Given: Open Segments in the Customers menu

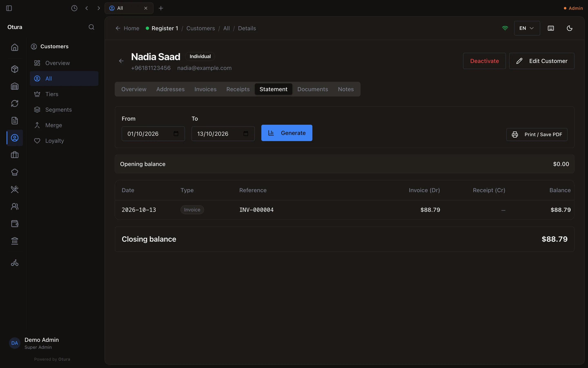Looking at the screenshot, I should click(64, 110).
